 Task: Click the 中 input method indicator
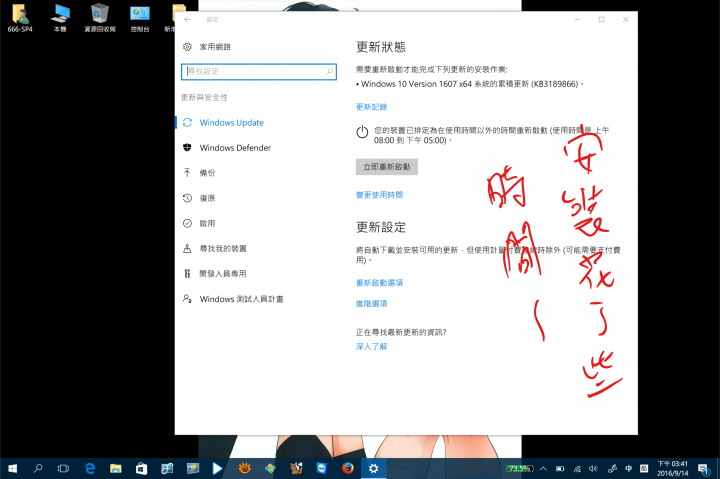(629, 469)
